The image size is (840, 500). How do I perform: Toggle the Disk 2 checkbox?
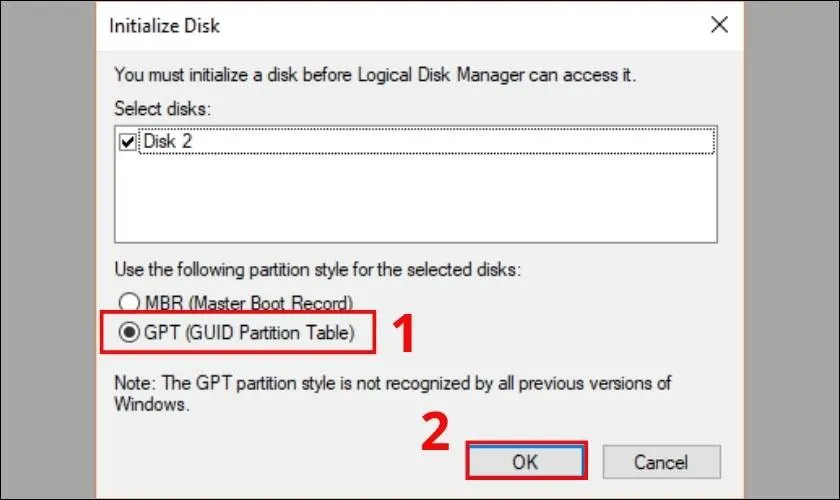[x=127, y=142]
